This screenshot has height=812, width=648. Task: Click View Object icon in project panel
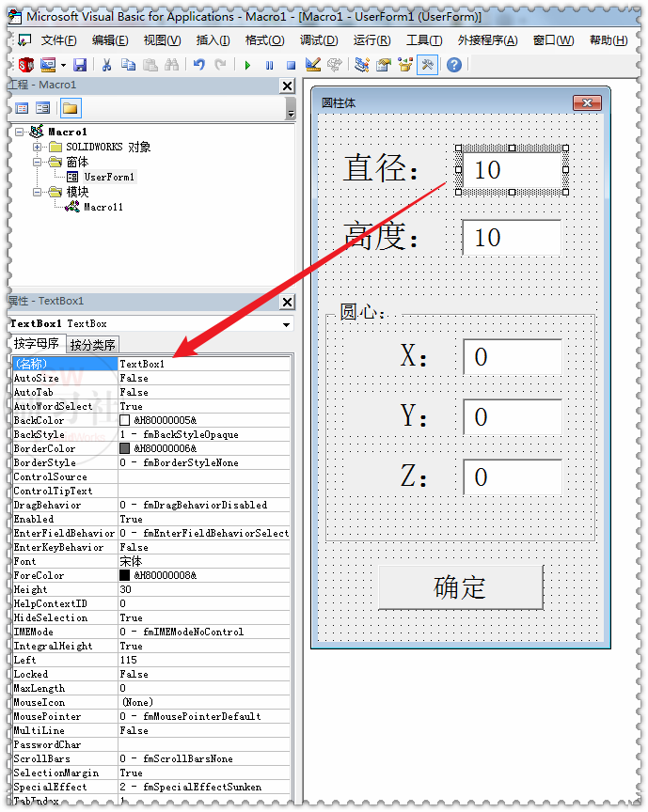click(43, 108)
